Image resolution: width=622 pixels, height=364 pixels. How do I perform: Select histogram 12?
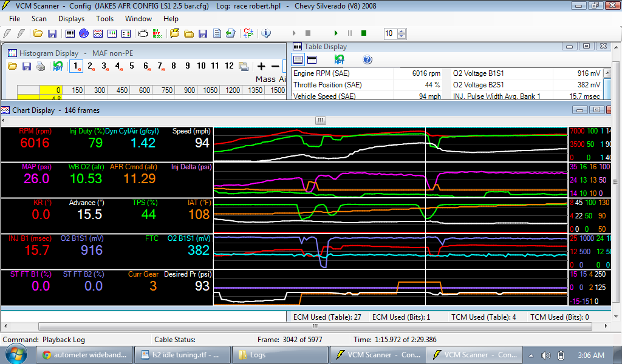229,66
